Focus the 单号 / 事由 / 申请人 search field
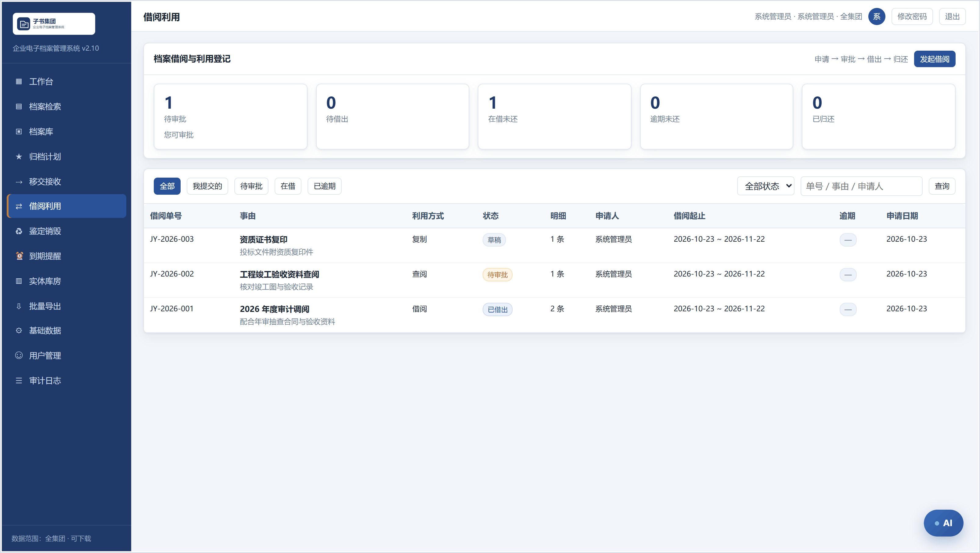Screen dimensions: 980x553 pos(861,186)
